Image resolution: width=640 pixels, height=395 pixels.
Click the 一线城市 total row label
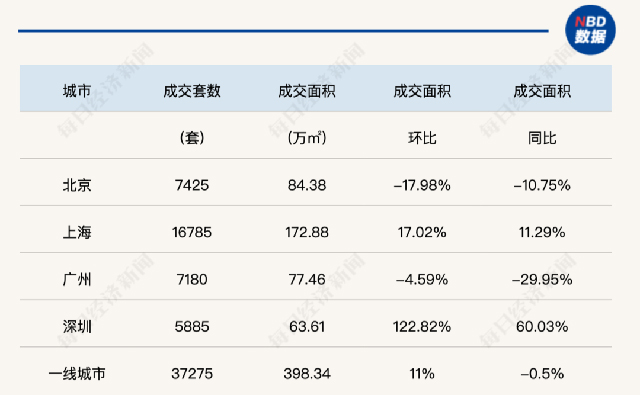coord(77,373)
